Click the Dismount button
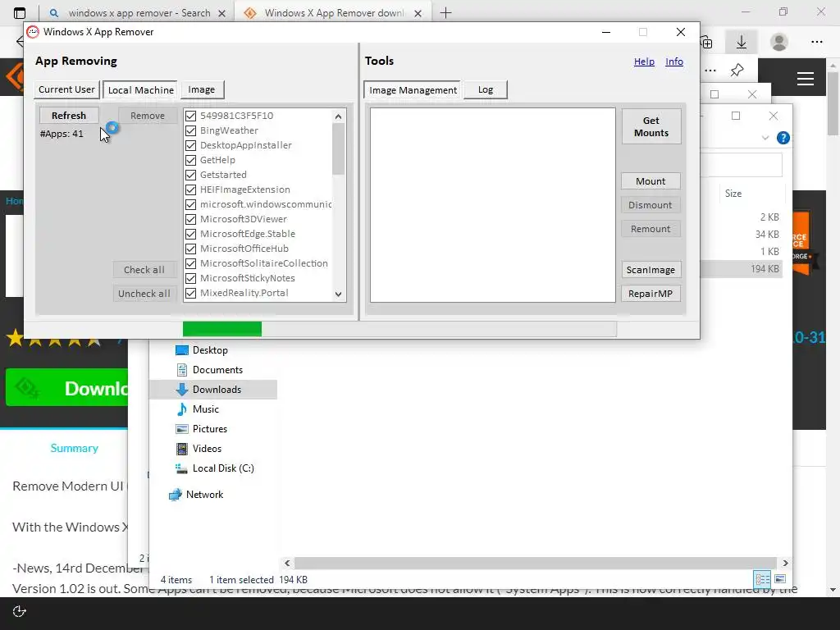 [x=651, y=205]
